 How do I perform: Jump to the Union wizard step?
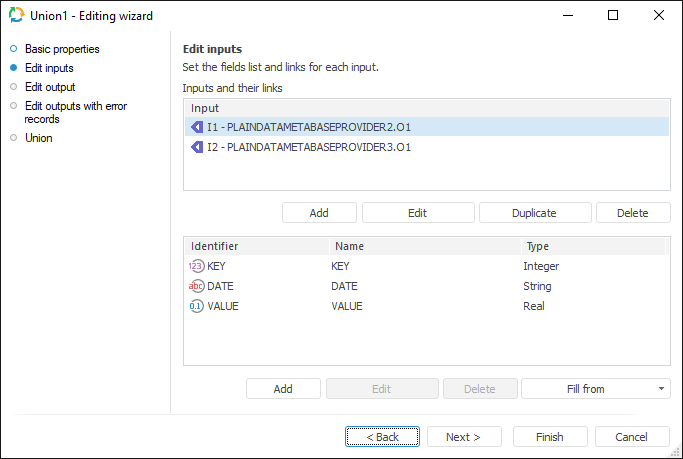pyautogui.click(x=39, y=138)
